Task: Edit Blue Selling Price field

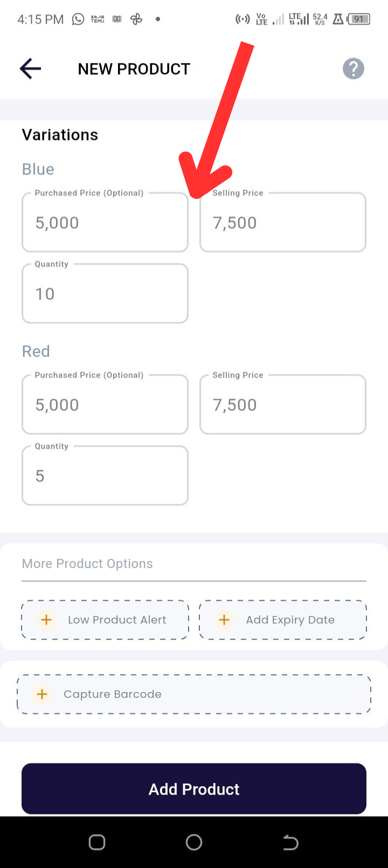Action: [x=283, y=222]
